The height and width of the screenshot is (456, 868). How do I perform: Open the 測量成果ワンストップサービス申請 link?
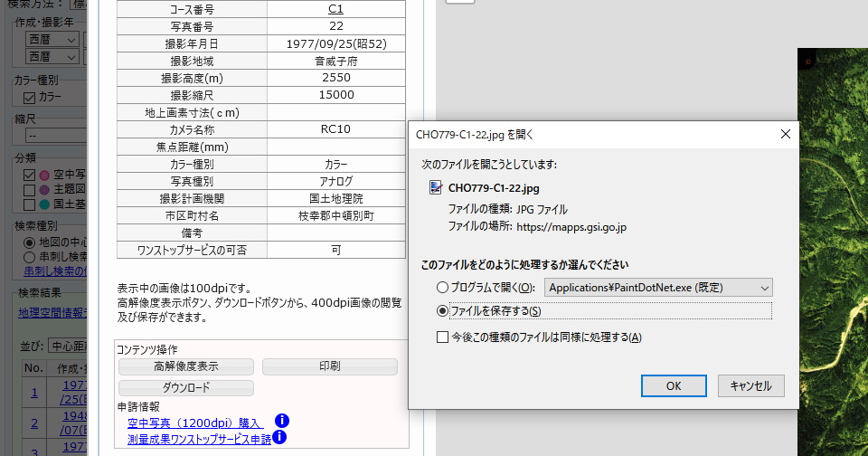coord(199,440)
